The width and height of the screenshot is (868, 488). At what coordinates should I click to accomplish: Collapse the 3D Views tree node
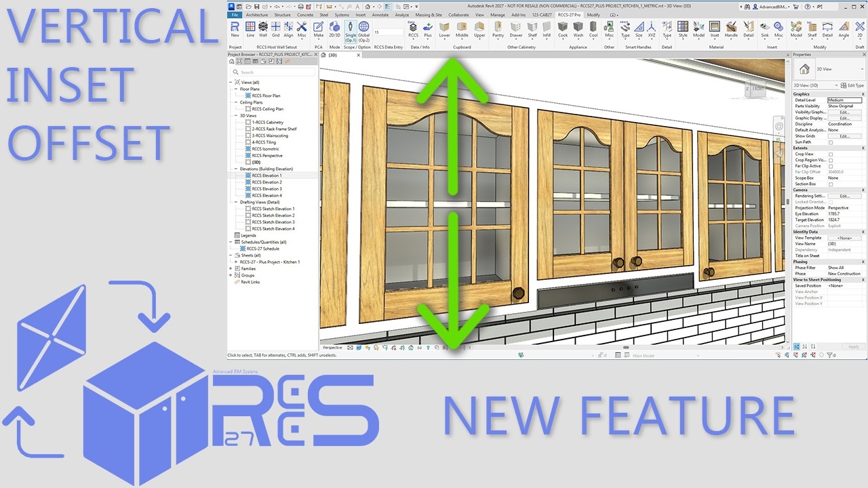pos(236,116)
